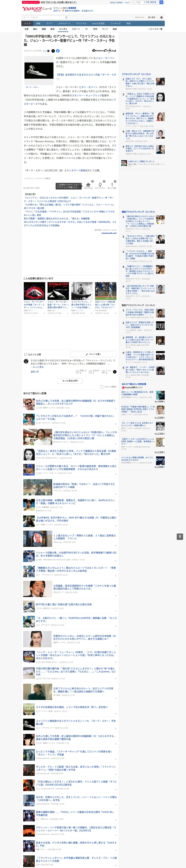Click the マイページ button

click(139, 18)
